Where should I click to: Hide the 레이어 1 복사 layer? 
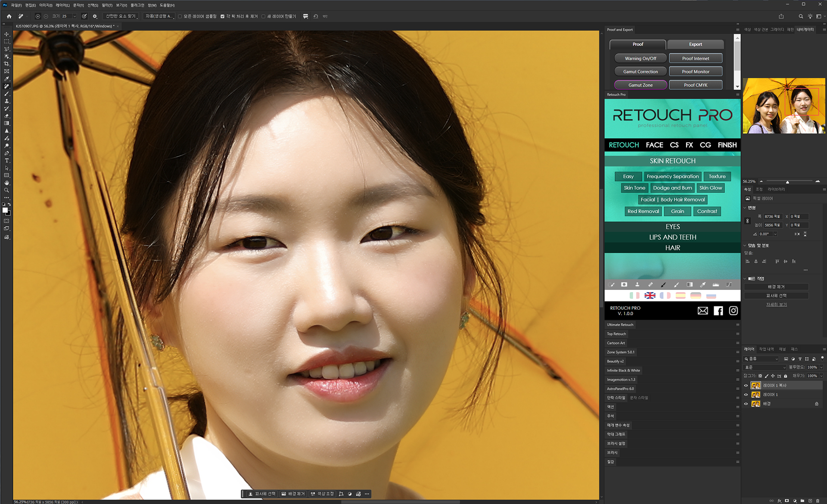click(746, 386)
